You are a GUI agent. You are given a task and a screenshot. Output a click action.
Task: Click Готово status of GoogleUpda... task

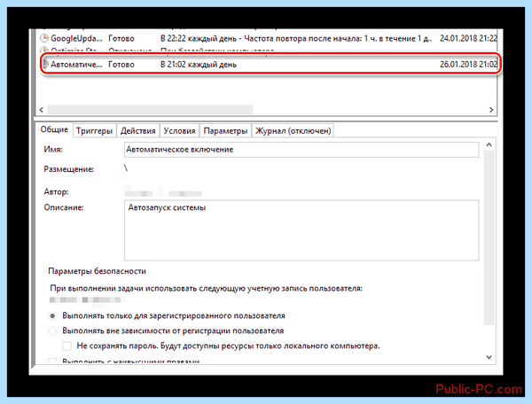121,39
